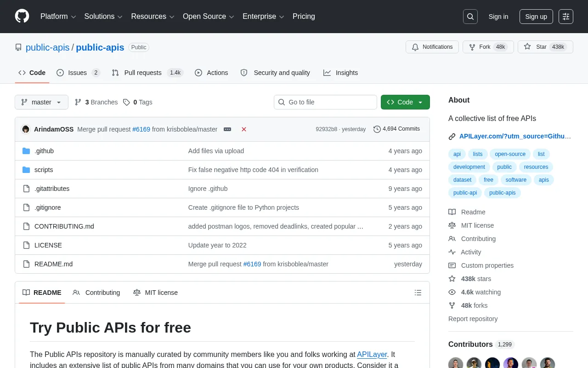Click the red failed status cross
Viewport: 588px width, 368px height.
tap(244, 129)
